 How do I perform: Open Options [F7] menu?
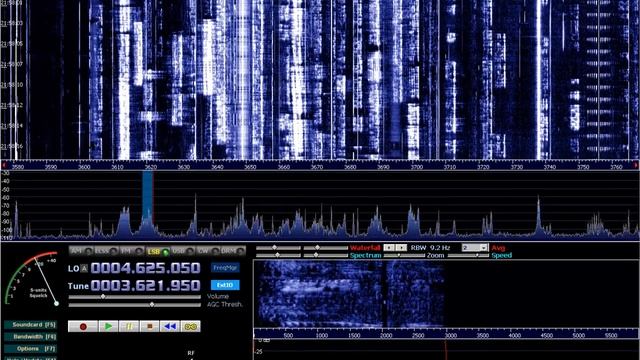click(31, 349)
